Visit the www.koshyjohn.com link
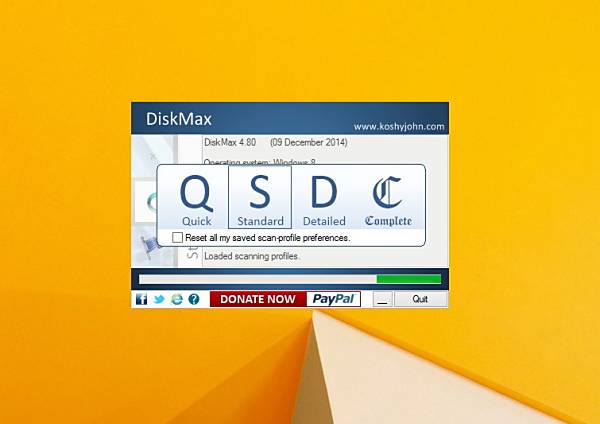600x424 pixels. coord(399,126)
